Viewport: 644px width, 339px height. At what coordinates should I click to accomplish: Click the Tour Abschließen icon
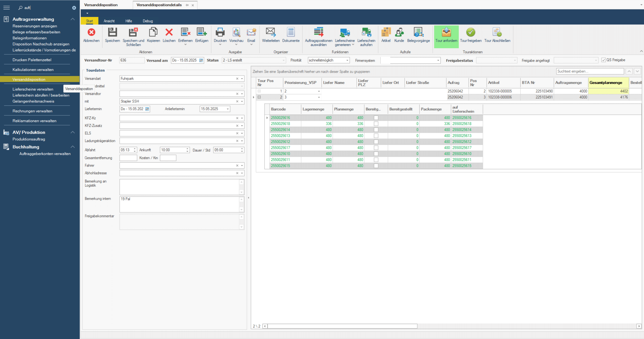(497, 32)
